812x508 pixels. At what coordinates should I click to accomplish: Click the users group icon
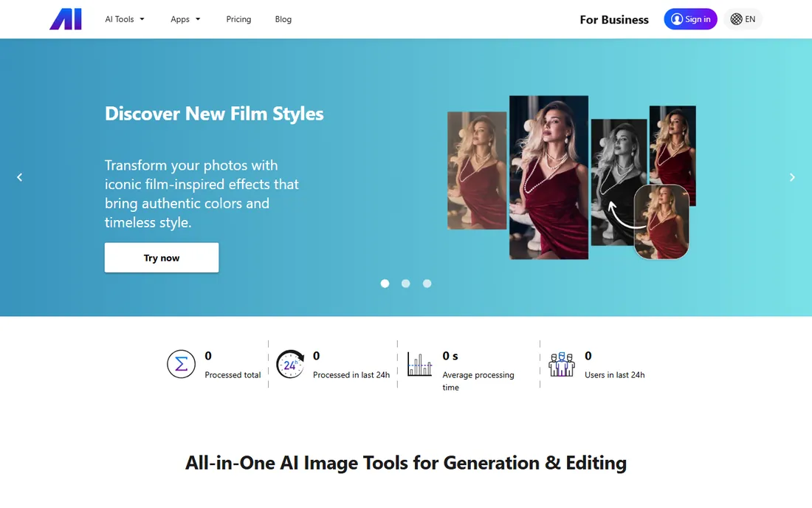[562, 364]
